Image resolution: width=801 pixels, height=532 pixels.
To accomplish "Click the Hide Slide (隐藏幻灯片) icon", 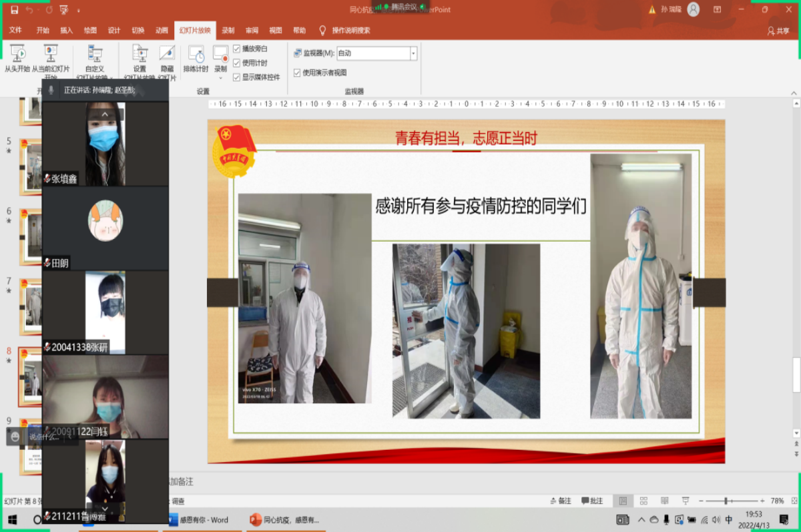I will [x=167, y=57].
